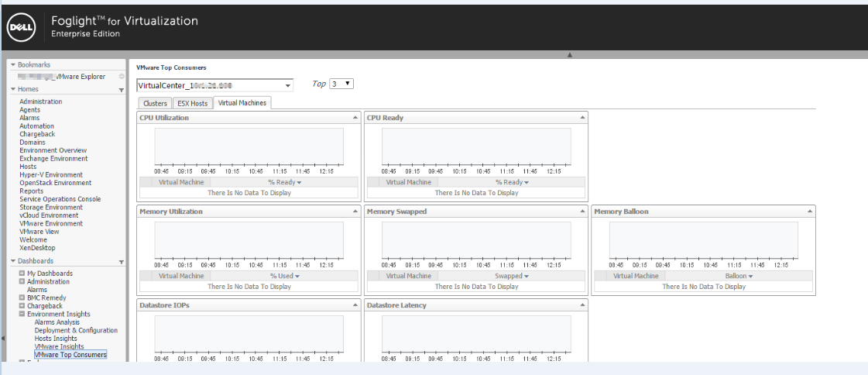The width and height of the screenshot is (868, 375).
Task: Collapse the Dashboards section
Action: point(12,261)
